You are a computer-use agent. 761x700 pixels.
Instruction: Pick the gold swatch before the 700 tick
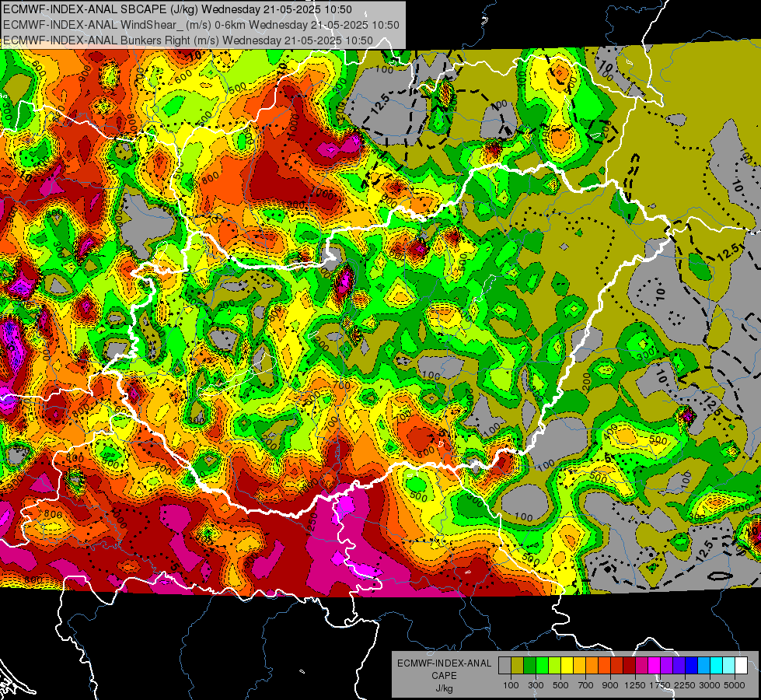579,666
